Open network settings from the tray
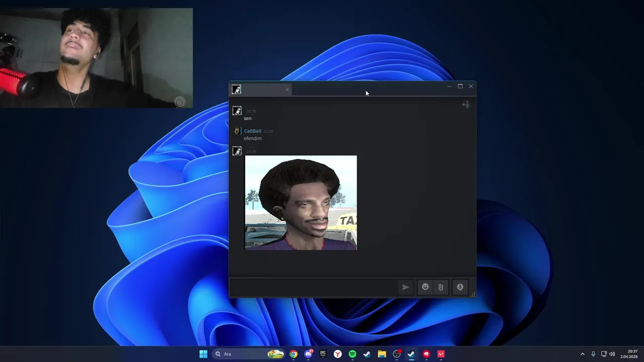 (604, 354)
